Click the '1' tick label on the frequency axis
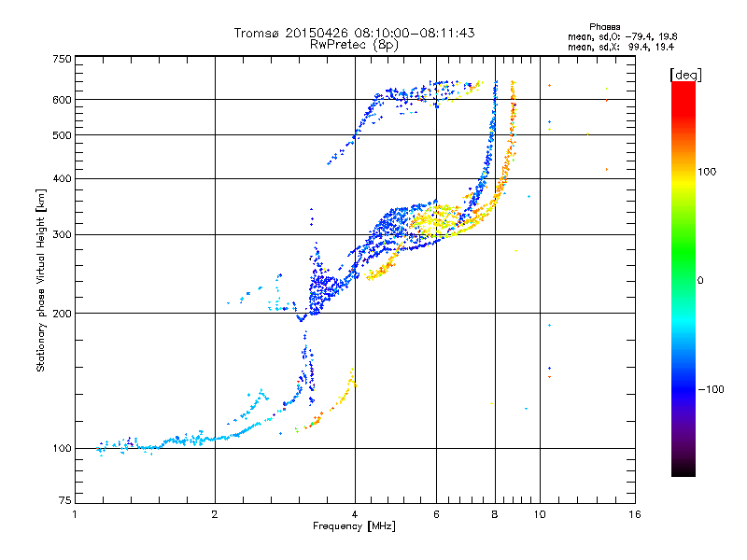This screenshot has width=747, height=560. (x=75, y=514)
